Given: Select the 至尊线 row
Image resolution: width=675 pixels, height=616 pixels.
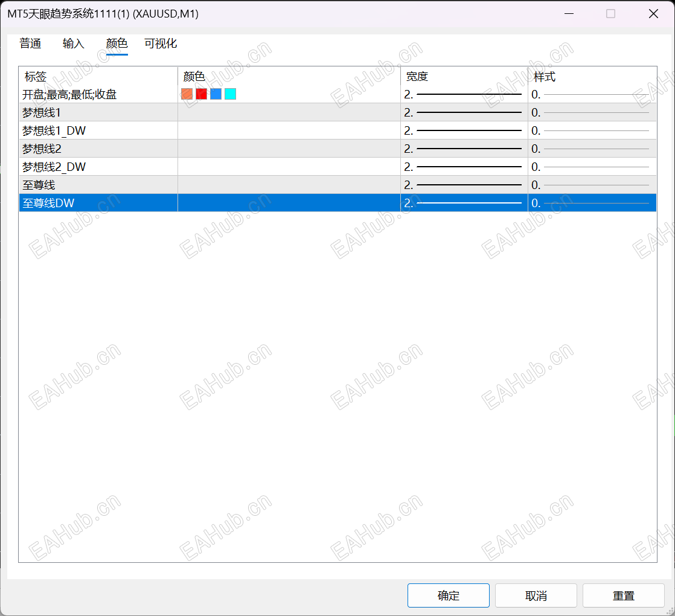Looking at the screenshot, I should click(x=337, y=185).
